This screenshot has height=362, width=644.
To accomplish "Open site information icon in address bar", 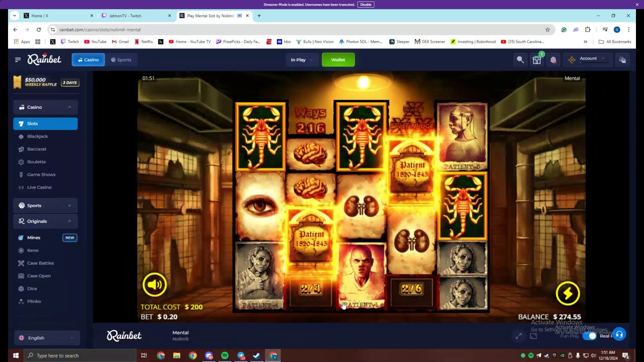I will click(x=53, y=29).
